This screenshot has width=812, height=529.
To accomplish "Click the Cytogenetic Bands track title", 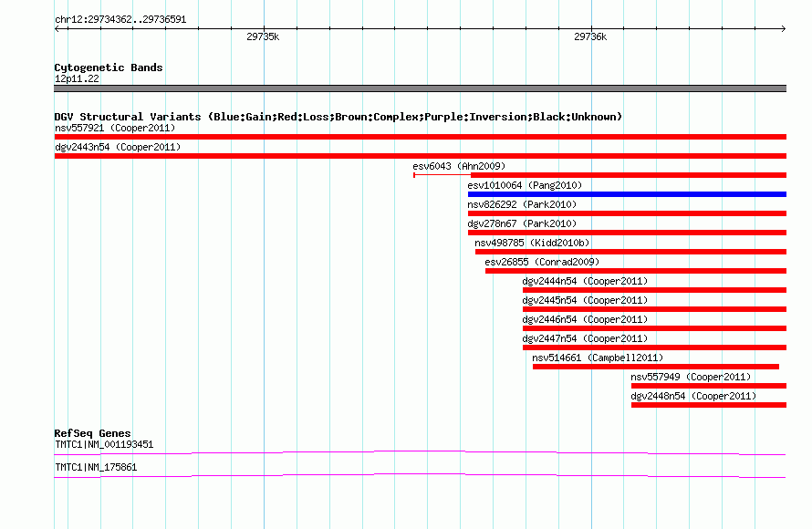I will tap(109, 67).
